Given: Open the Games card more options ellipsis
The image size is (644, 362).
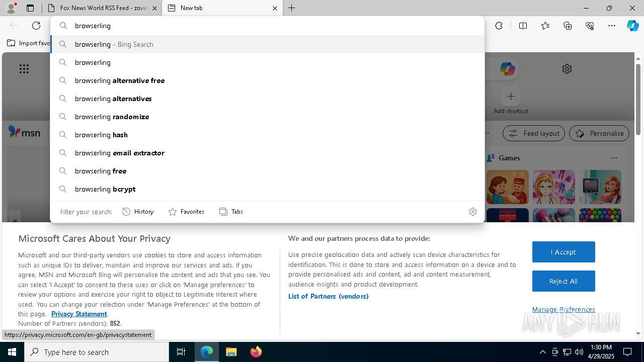Looking at the screenshot, I should (x=614, y=158).
